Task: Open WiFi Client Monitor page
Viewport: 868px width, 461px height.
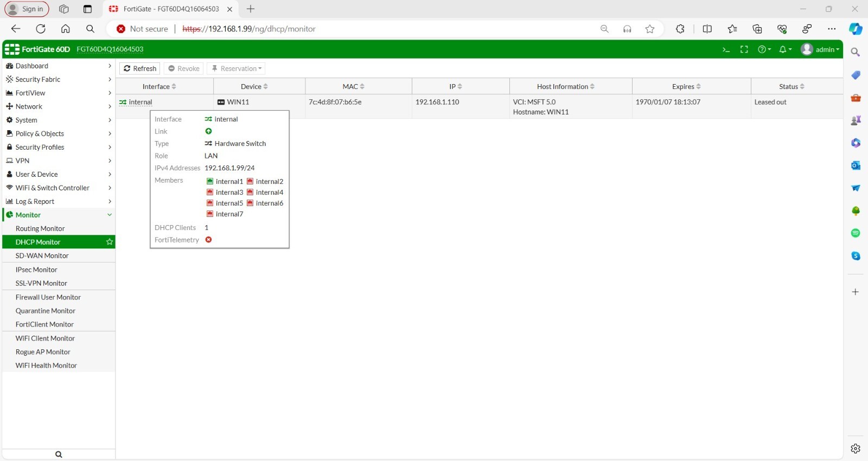Action: (x=59, y=338)
